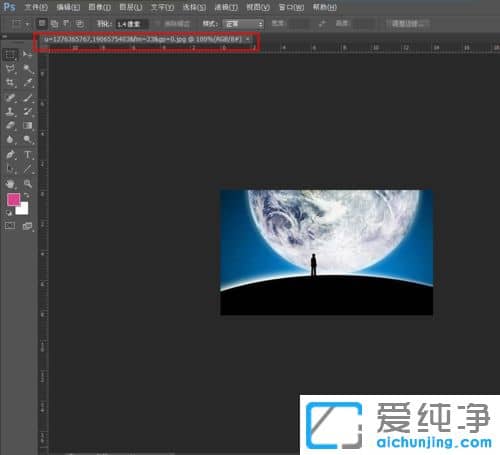This screenshot has width=500, height=455.
Task: Open the 帮助(H) menu
Action: pos(324,7)
